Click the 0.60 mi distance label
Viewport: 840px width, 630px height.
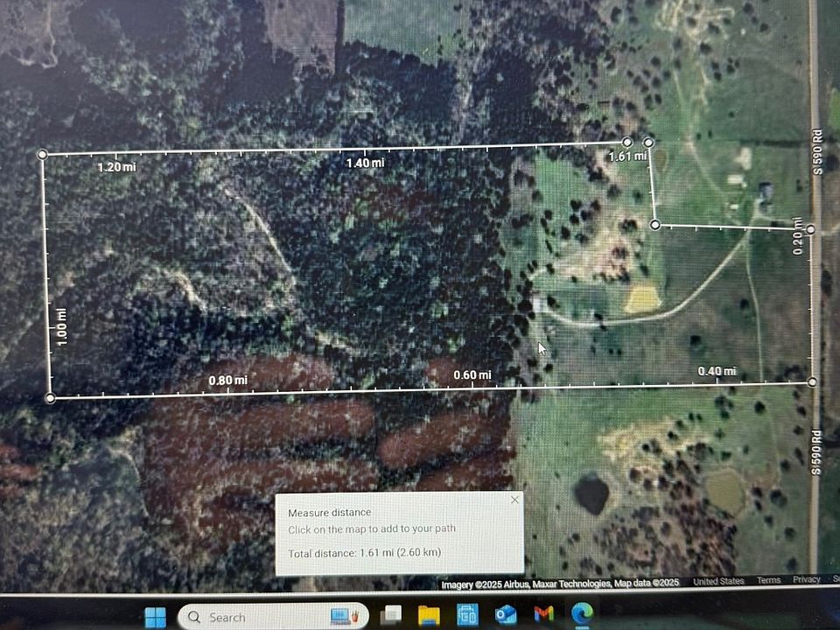[x=472, y=375]
